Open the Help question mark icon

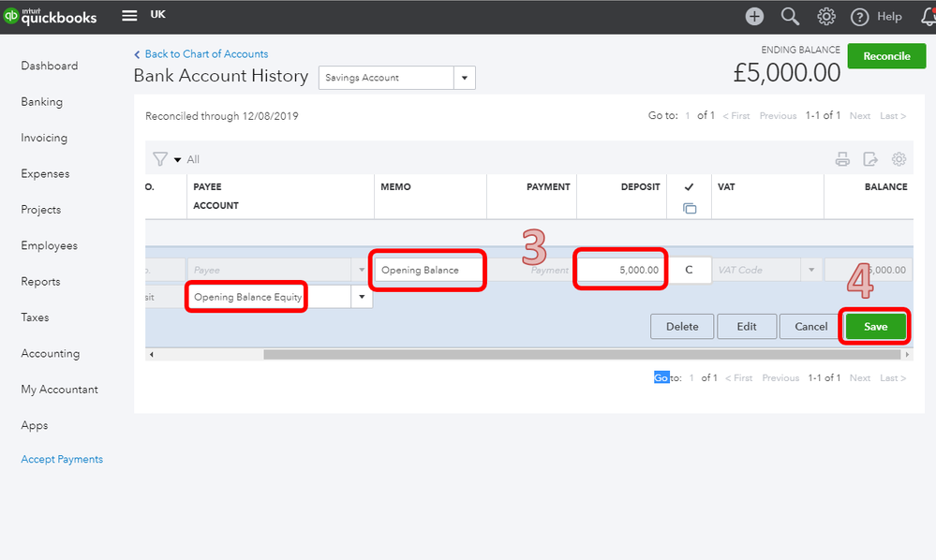point(859,17)
